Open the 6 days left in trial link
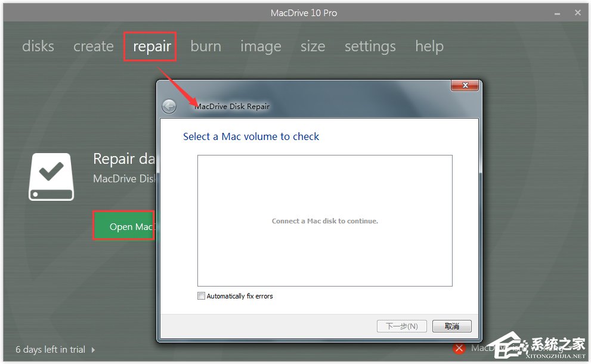Viewport: 591px width, 364px height. click(51, 349)
